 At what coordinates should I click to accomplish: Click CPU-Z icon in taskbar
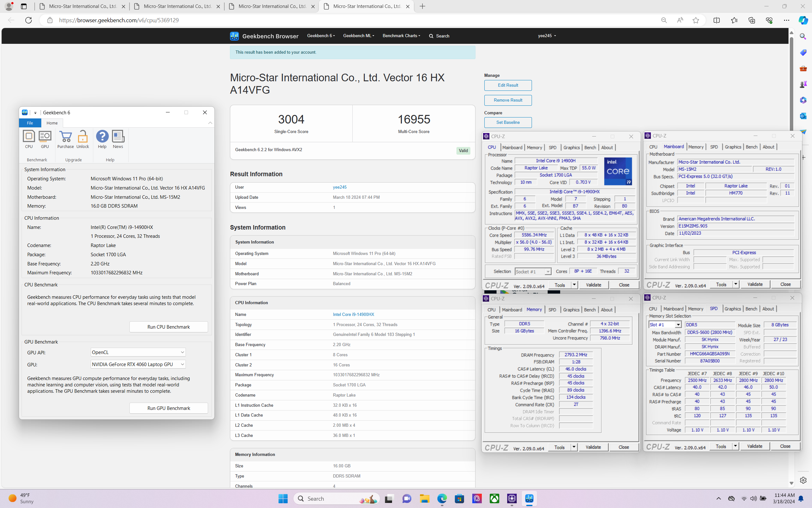pyautogui.click(x=512, y=498)
